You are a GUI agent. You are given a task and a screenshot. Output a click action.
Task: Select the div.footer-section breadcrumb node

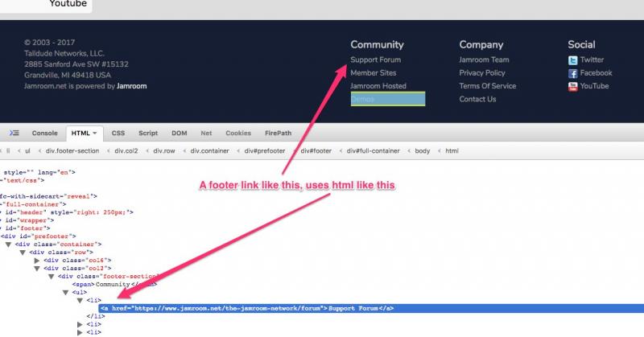pos(72,150)
